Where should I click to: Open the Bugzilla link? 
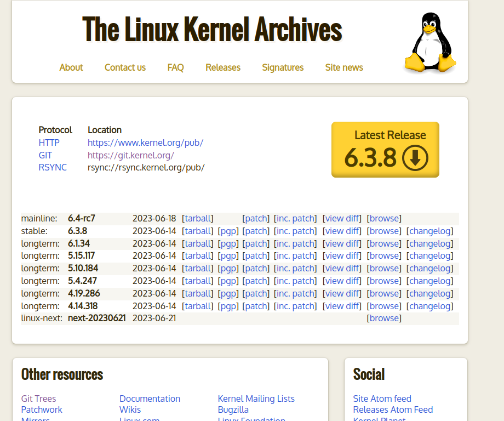click(x=233, y=409)
